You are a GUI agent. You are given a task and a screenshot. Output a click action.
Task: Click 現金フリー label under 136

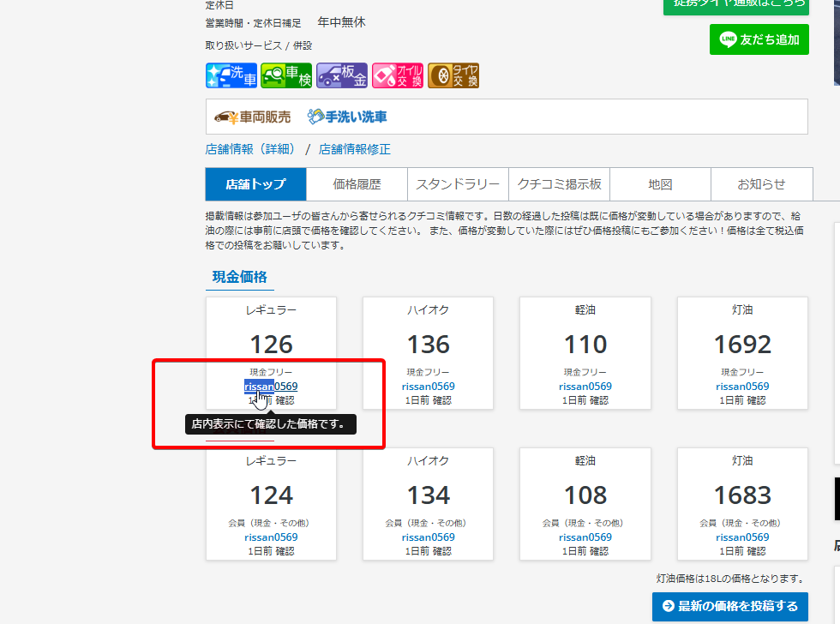coord(428,372)
